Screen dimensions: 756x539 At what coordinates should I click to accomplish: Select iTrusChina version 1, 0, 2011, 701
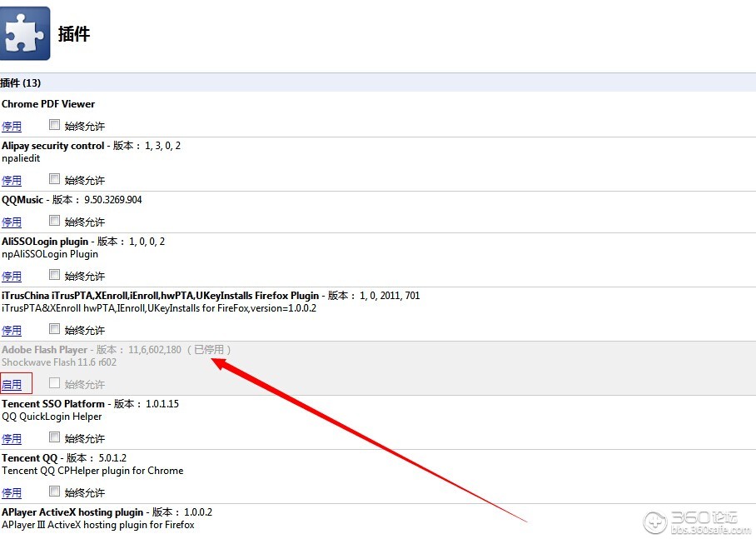tap(390, 295)
